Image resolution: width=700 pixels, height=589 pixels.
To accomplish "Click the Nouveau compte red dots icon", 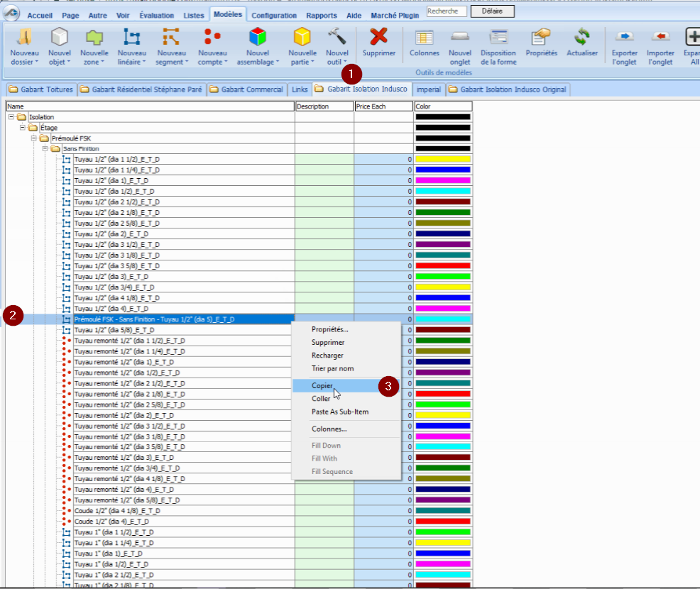I will pos(212,37).
